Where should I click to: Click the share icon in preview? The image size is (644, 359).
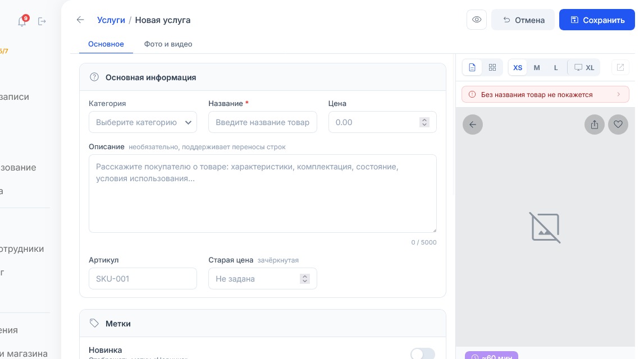pyautogui.click(x=594, y=125)
